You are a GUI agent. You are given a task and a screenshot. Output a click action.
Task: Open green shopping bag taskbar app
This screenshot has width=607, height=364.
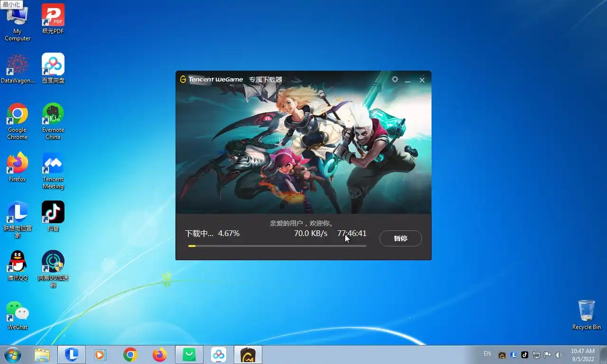[x=189, y=355]
